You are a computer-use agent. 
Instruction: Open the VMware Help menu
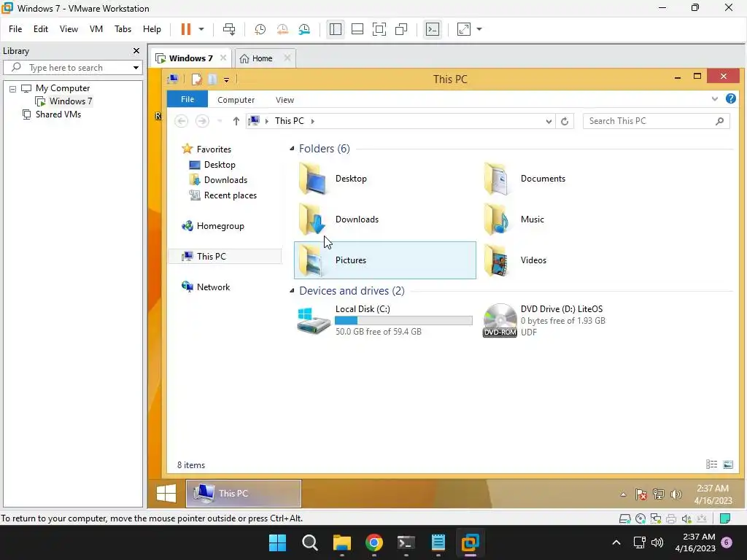[152, 29]
